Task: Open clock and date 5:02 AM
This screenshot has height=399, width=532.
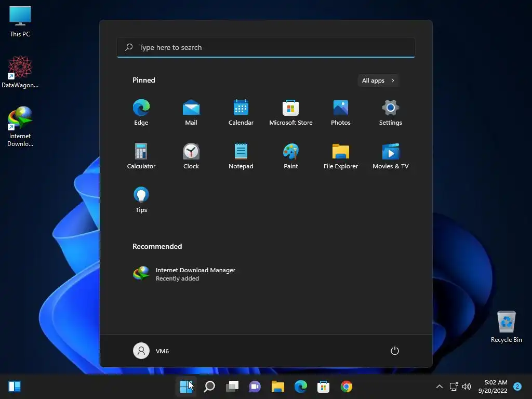Action: click(x=493, y=387)
